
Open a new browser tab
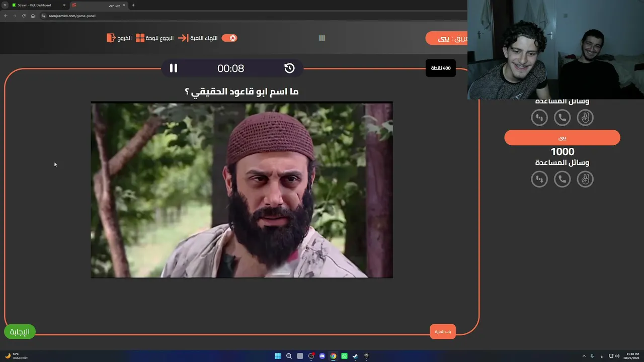[133, 5]
